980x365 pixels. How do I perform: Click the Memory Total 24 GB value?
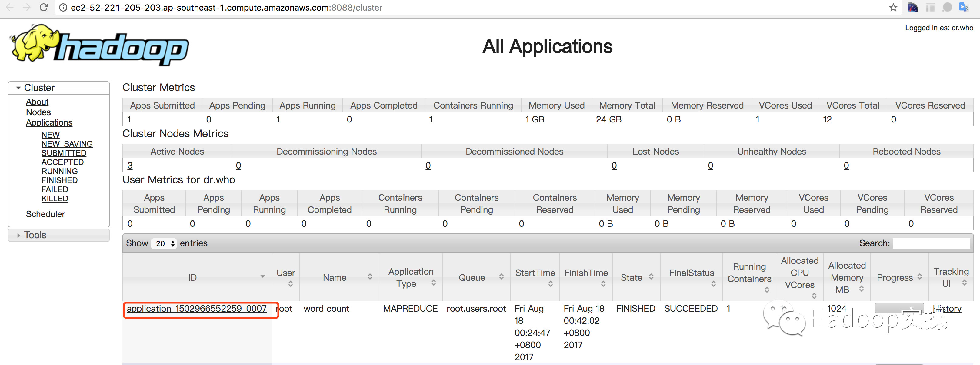(608, 119)
